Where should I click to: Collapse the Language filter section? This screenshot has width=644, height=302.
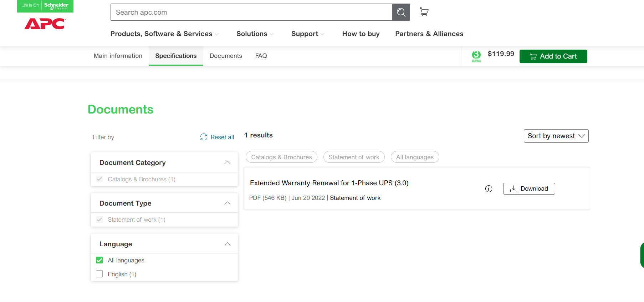227,244
